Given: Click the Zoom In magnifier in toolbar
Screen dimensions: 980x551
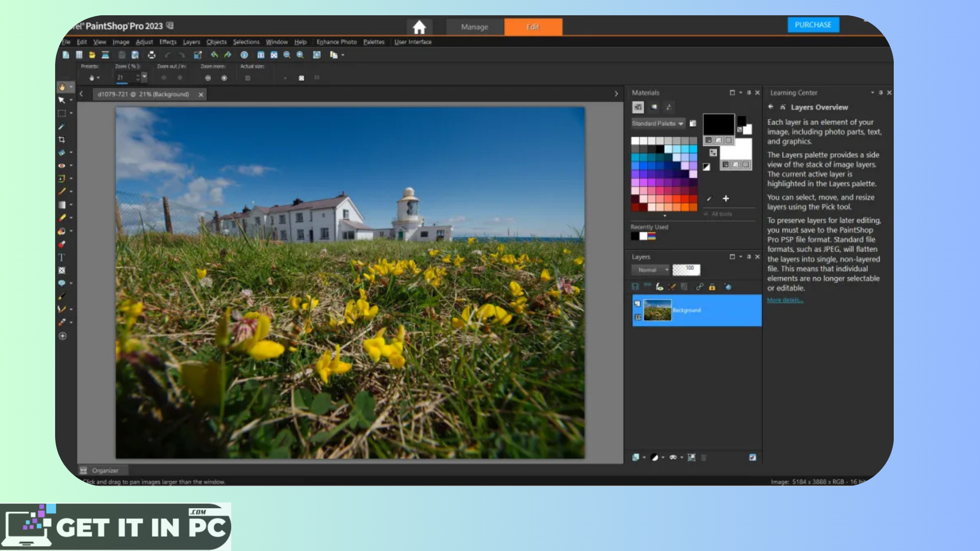Looking at the screenshot, I should pos(300,55).
